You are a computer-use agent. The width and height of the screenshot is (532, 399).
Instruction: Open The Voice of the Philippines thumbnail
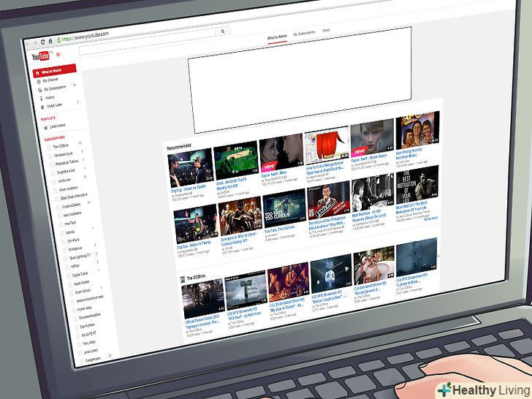[x=328, y=200]
